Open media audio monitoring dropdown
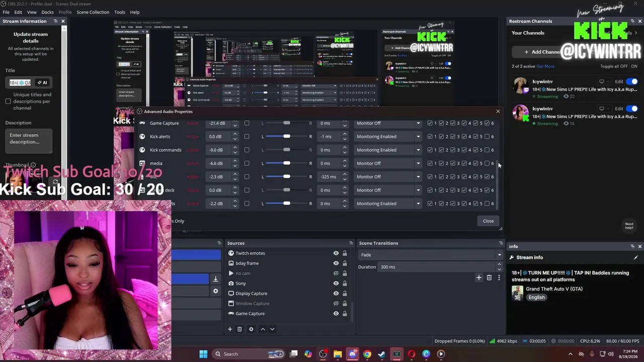 pyautogui.click(x=387, y=163)
